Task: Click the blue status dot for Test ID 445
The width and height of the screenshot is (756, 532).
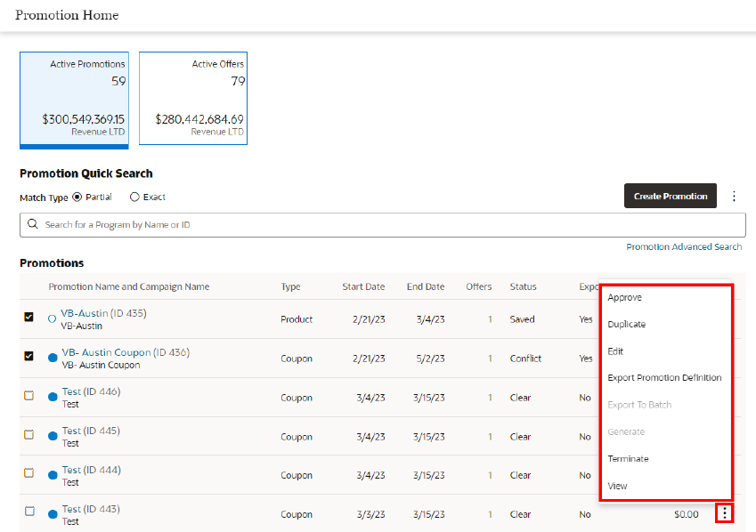Action: (x=53, y=436)
